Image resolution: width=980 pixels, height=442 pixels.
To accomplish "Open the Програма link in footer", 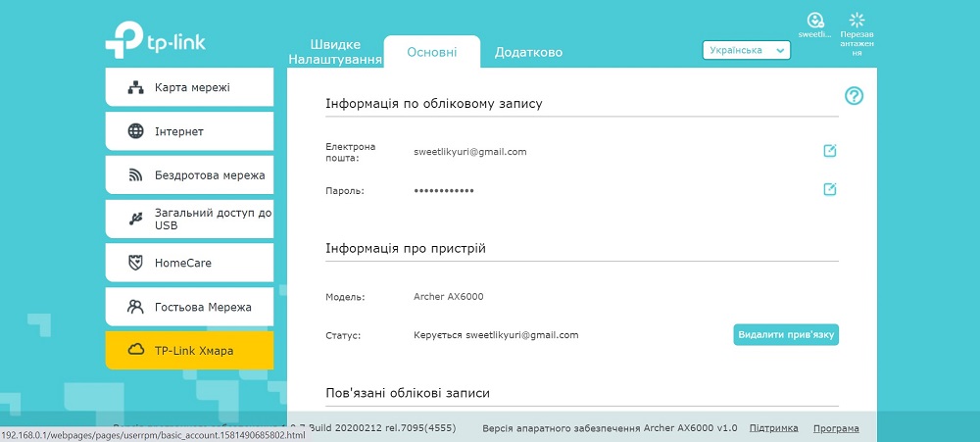I will (x=836, y=428).
